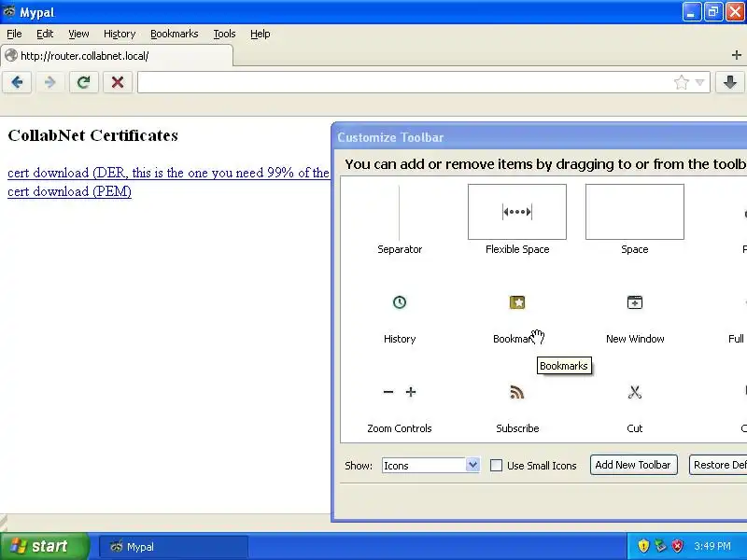
Task: Open the Tools menu
Action: click(224, 34)
